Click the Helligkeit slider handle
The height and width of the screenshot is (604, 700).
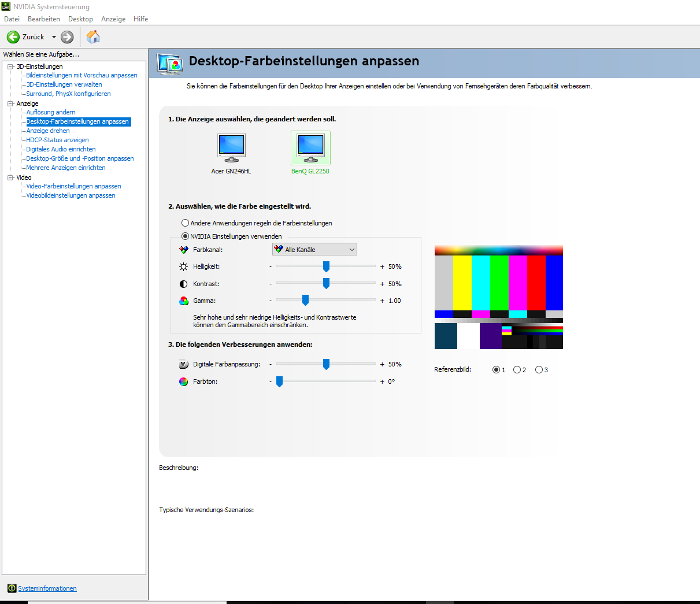[326, 266]
